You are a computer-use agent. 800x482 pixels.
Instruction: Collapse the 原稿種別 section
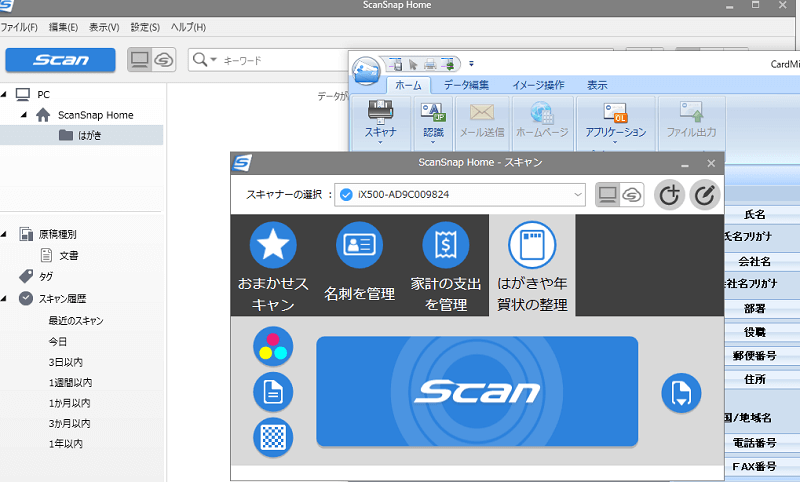coord(4,234)
